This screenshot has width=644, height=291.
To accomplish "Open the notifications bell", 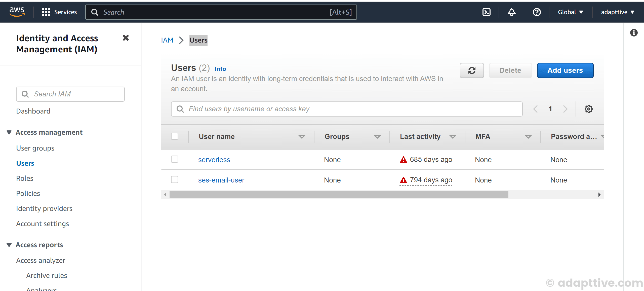I will pyautogui.click(x=511, y=12).
